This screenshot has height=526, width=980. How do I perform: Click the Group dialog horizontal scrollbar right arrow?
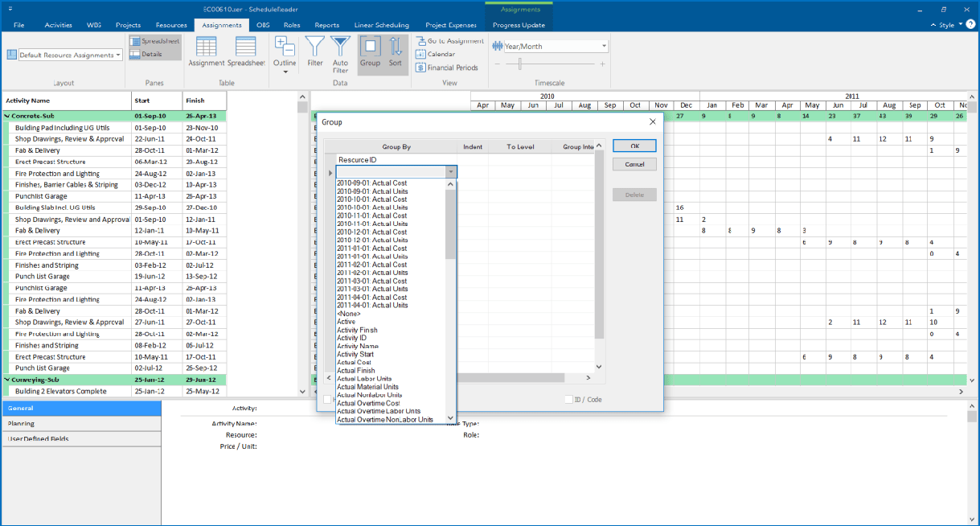point(588,377)
